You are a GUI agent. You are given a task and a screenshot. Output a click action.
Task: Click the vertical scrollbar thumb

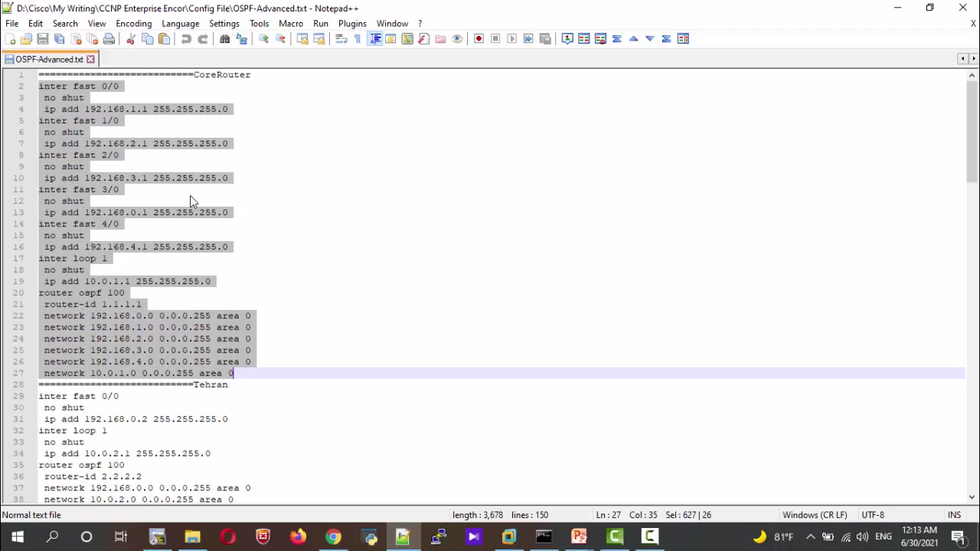pos(972,132)
